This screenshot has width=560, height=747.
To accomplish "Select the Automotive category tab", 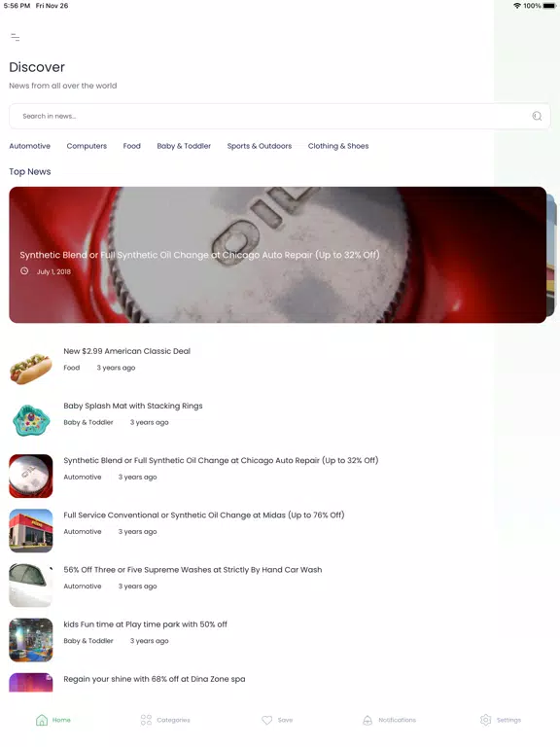I will coord(29,146).
